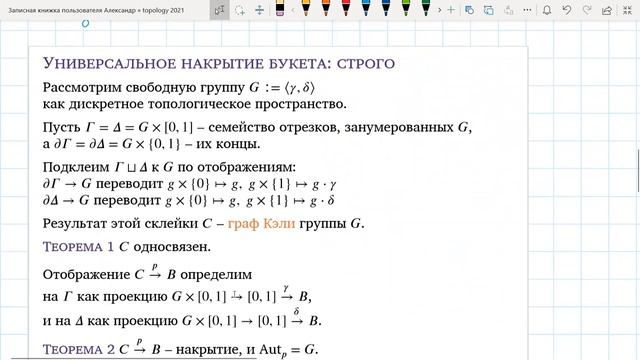The height and width of the screenshot is (360, 640).
Task: Open the Shapes tool
Action: point(469,10)
